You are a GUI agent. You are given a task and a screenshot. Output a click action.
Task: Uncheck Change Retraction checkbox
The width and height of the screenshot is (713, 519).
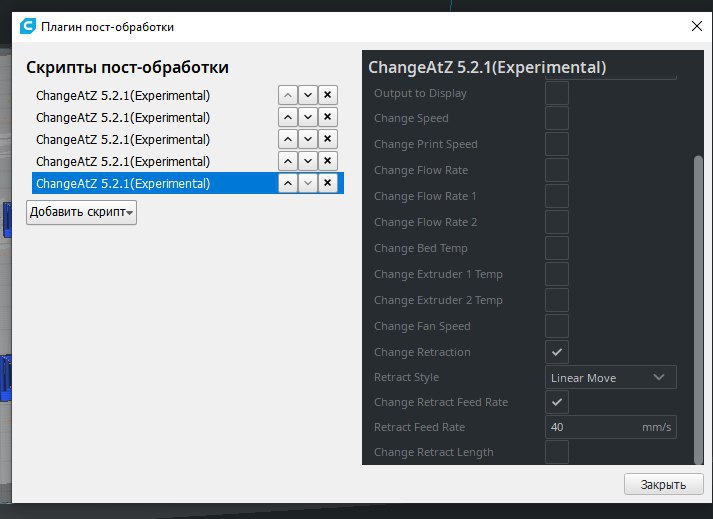(557, 352)
